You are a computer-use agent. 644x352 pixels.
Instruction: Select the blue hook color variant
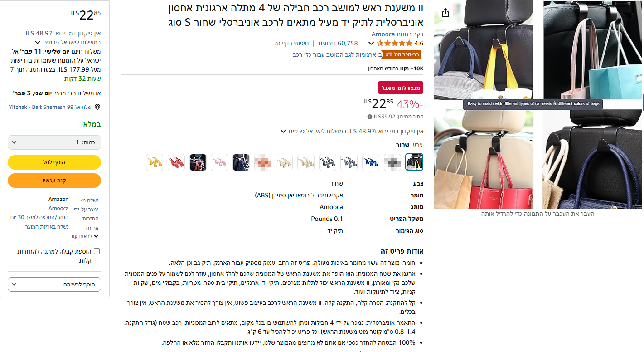(x=371, y=162)
